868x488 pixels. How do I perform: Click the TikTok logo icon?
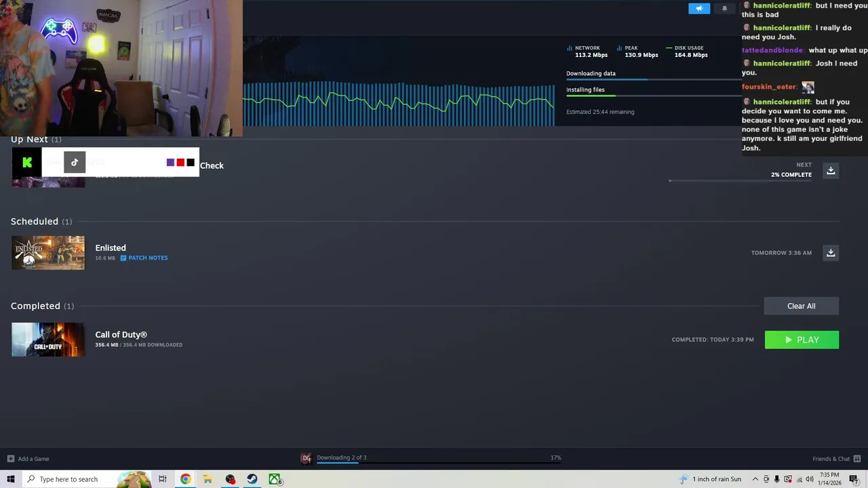click(x=75, y=163)
